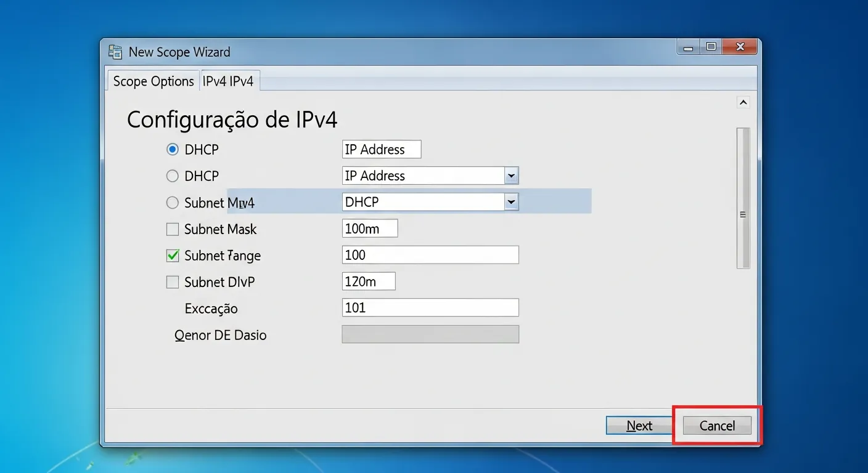Close the New Scope Wizard window

click(740, 47)
